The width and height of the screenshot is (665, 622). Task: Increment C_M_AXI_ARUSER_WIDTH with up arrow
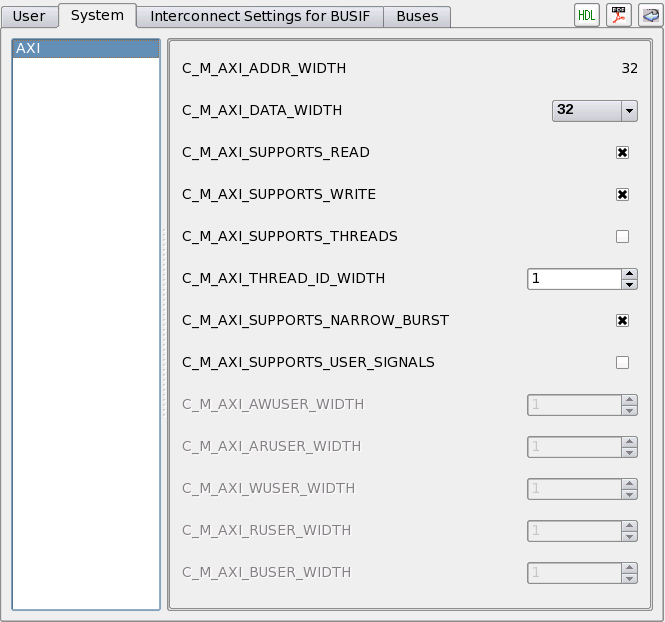629,441
